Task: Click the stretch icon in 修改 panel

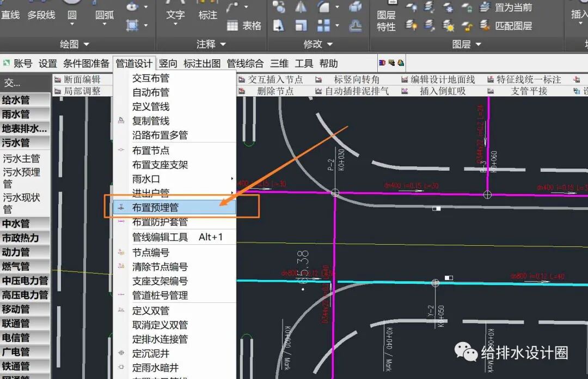Action: coord(278,26)
